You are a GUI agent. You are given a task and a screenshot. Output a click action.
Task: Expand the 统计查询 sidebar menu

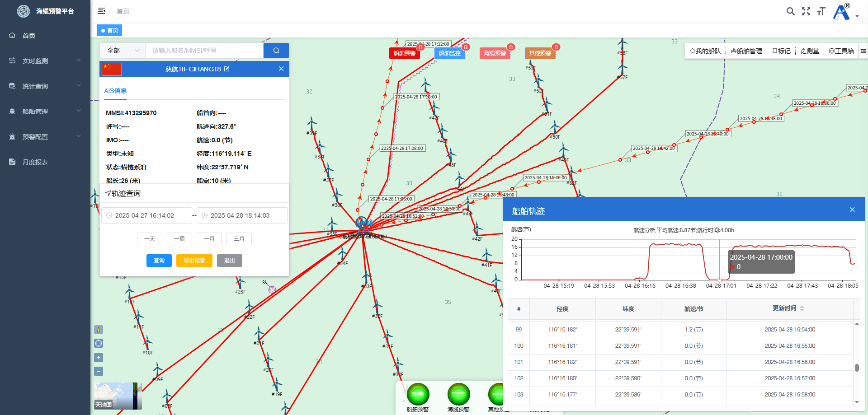pos(45,86)
